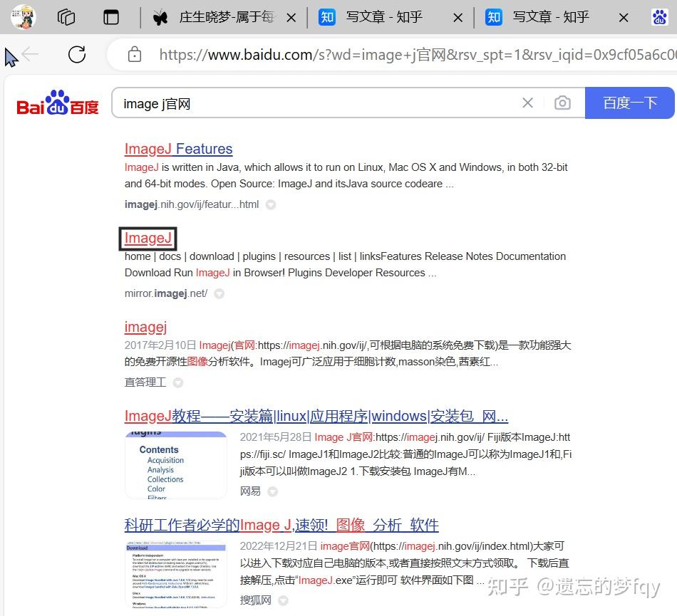The width and height of the screenshot is (677, 616).
Task: Click the butterfly favicon on the 庄生晓梦 tab
Action: point(162,16)
